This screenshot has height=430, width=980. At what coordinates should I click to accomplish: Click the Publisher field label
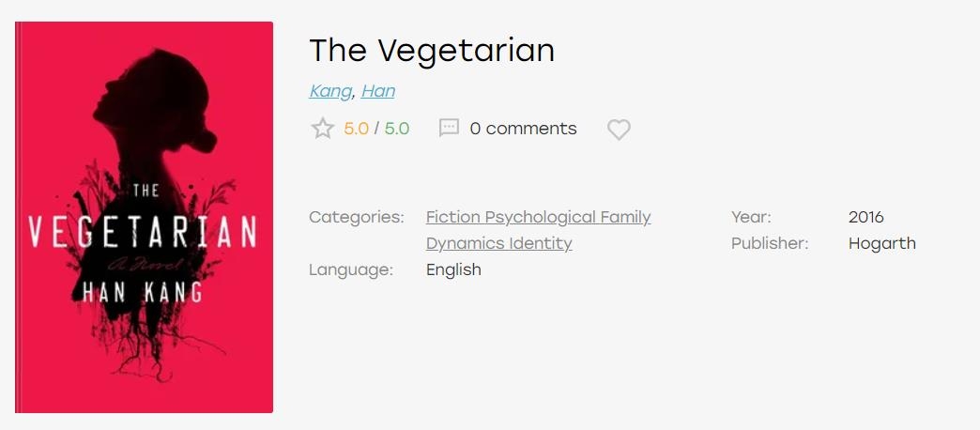(x=770, y=243)
